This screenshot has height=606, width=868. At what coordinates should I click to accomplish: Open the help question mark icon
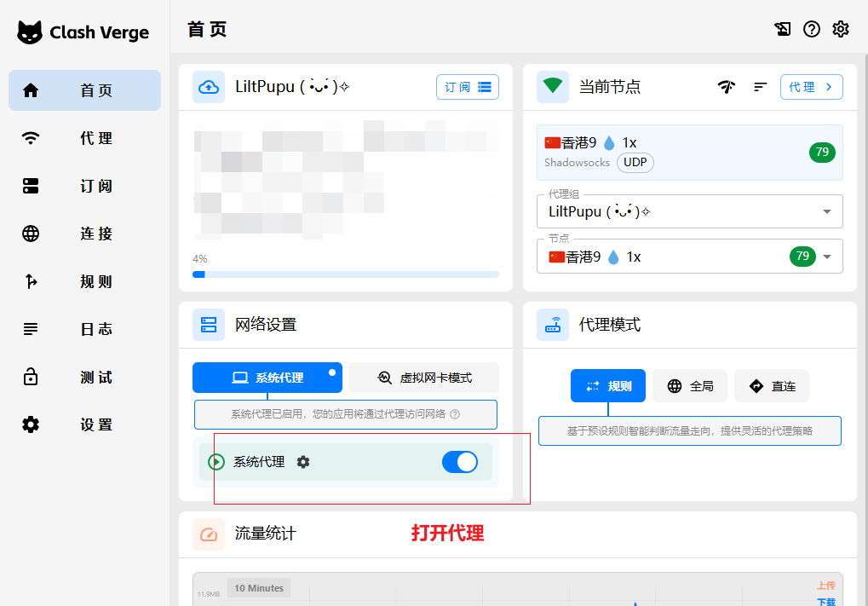tap(812, 29)
